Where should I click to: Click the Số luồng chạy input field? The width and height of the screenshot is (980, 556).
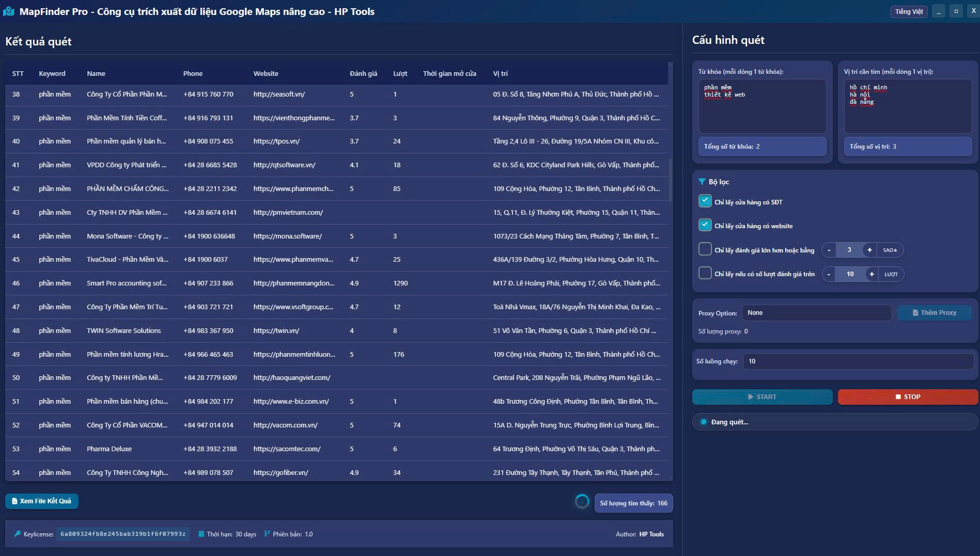tap(858, 361)
